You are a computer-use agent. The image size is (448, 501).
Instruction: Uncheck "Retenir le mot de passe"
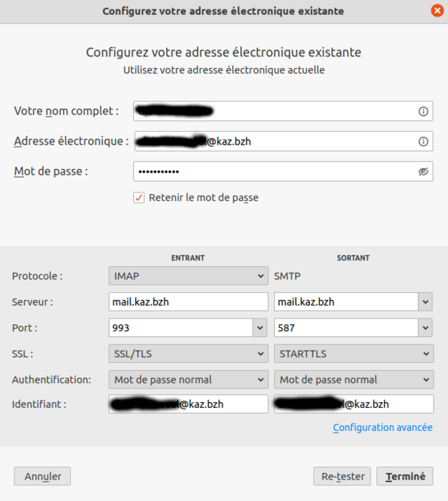click(139, 198)
